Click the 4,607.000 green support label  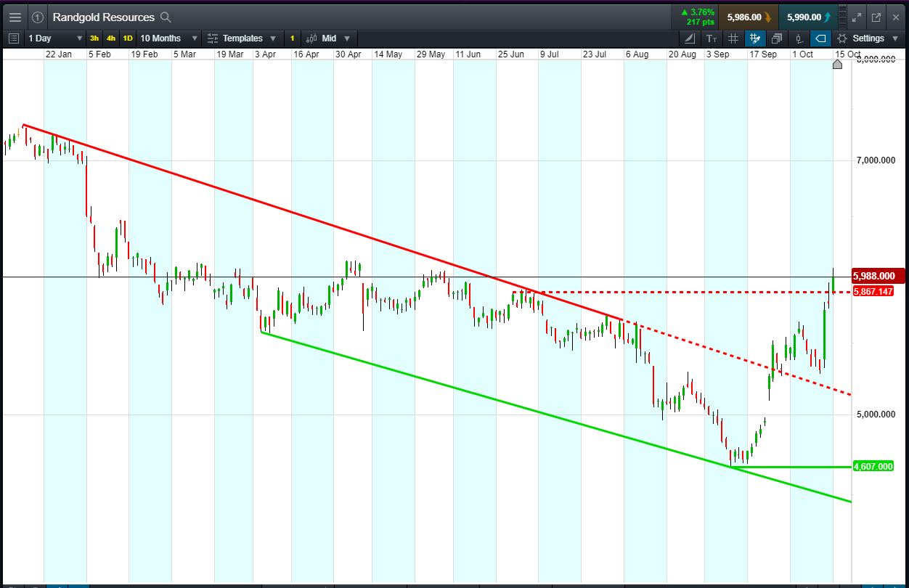pos(873,466)
